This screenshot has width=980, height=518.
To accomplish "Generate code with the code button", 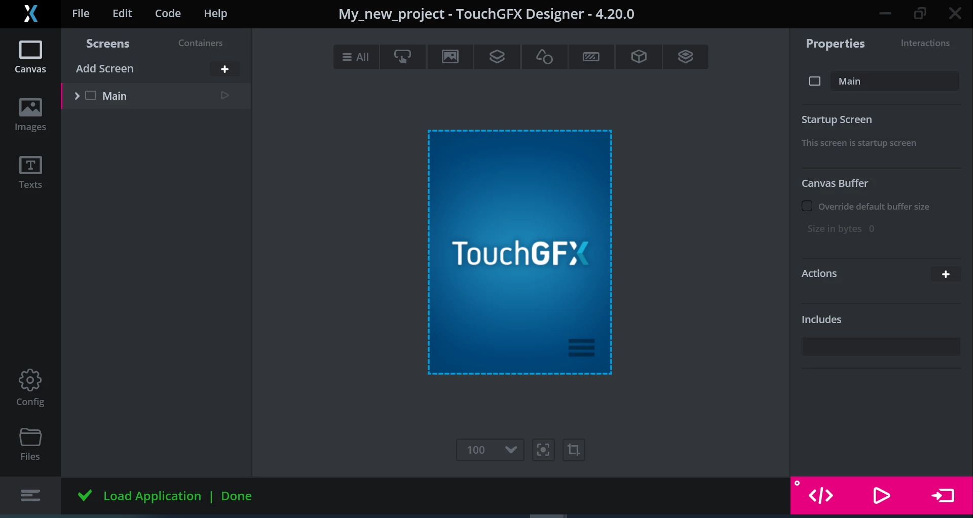I will 821,495.
